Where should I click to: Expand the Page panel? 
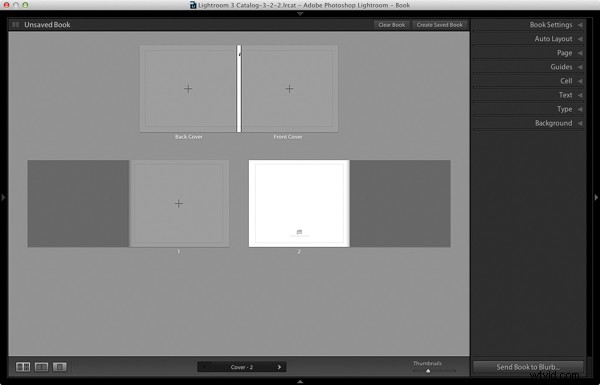coord(528,53)
